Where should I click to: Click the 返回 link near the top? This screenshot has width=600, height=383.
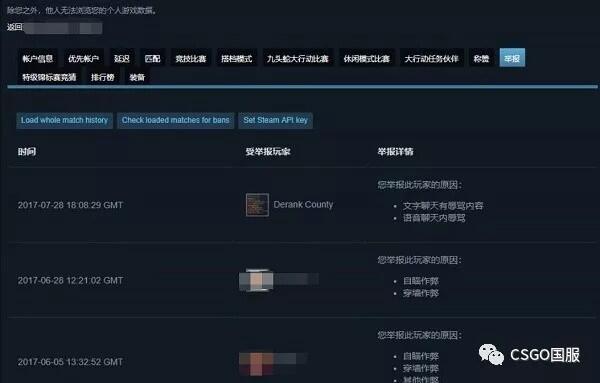[x=15, y=27]
